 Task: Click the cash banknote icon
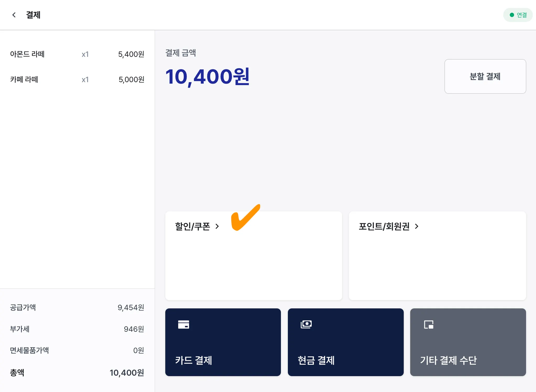point(306,324)
